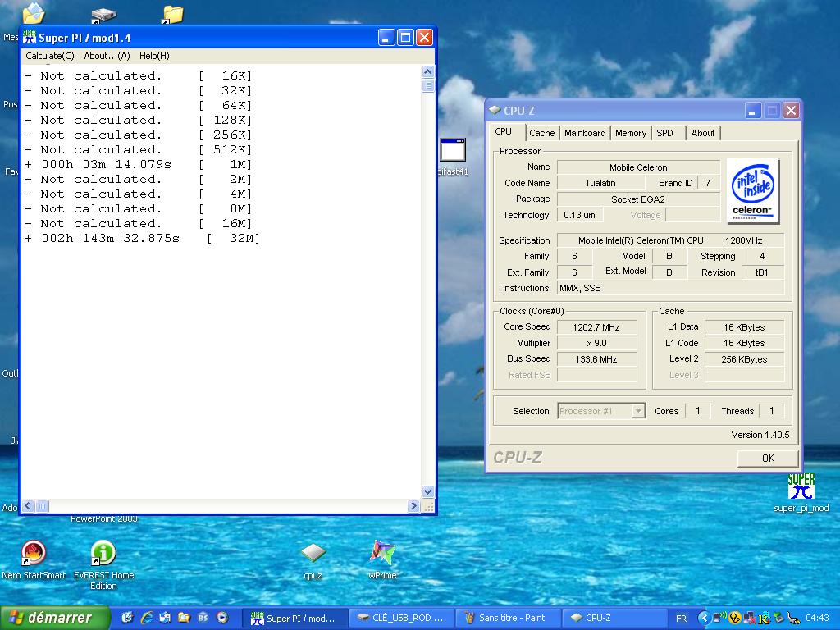Click the FR language indicator

click(x=682, y=619)
